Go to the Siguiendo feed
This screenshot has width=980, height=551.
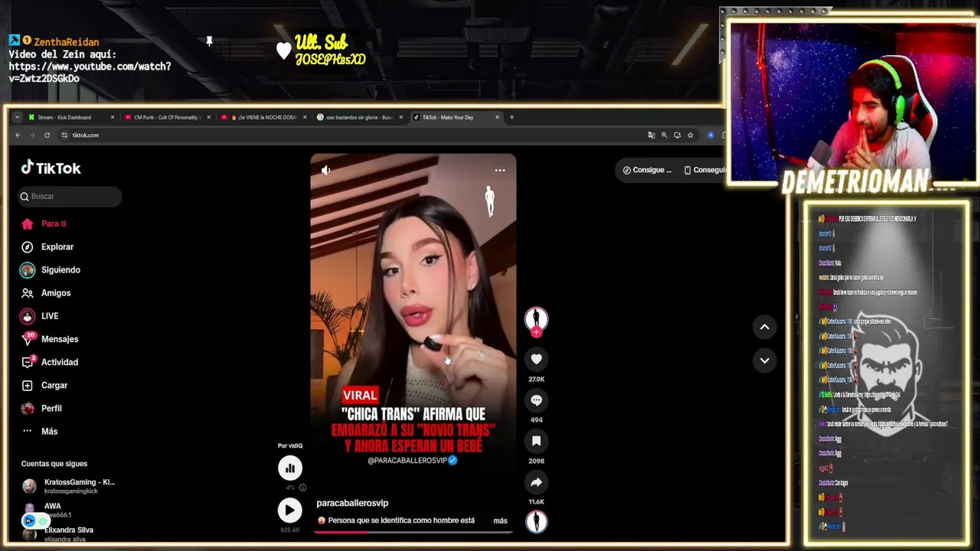[x=60, y=269]
